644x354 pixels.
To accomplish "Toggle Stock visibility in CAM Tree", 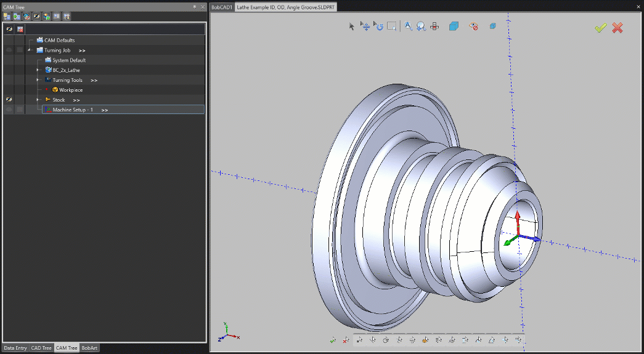I will [9, 100].
